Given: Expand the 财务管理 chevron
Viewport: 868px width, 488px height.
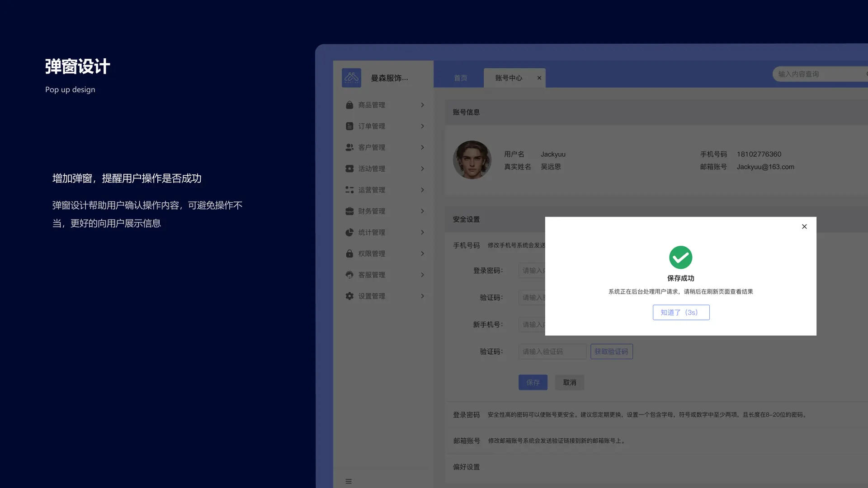Looking at the screenshot, I should pyautogui.click(x=423, y=211).
